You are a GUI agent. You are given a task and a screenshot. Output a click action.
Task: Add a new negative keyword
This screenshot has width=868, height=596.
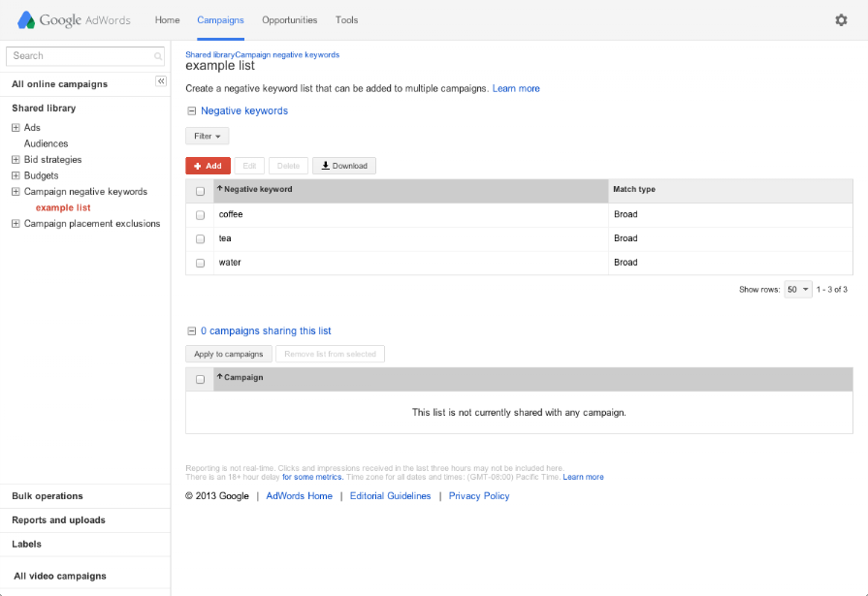pos(208,166)
